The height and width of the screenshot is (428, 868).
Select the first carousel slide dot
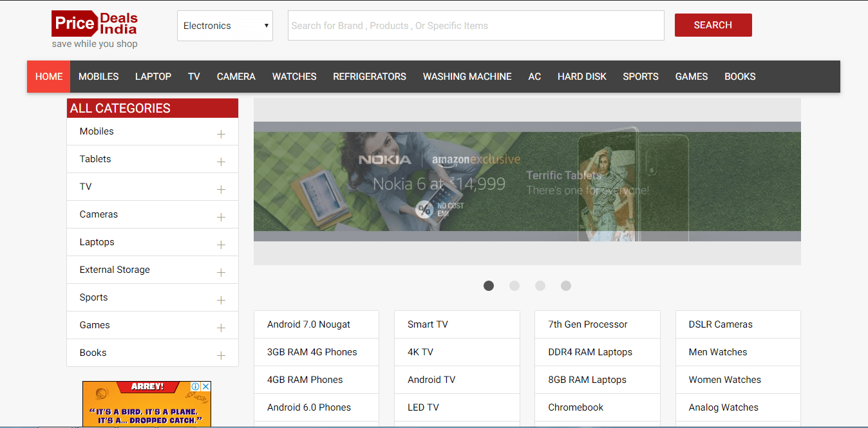pos(489,286)
